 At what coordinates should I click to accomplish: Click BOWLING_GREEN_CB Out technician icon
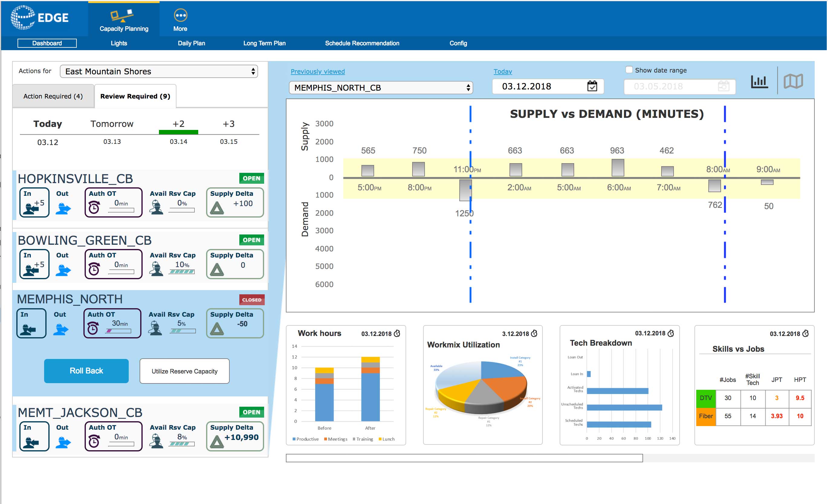pos(63,270)
